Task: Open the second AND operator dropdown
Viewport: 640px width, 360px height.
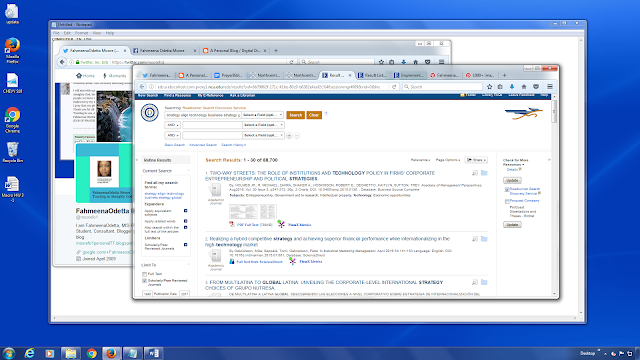Action: pyautogui.click(x=173, y=135)
